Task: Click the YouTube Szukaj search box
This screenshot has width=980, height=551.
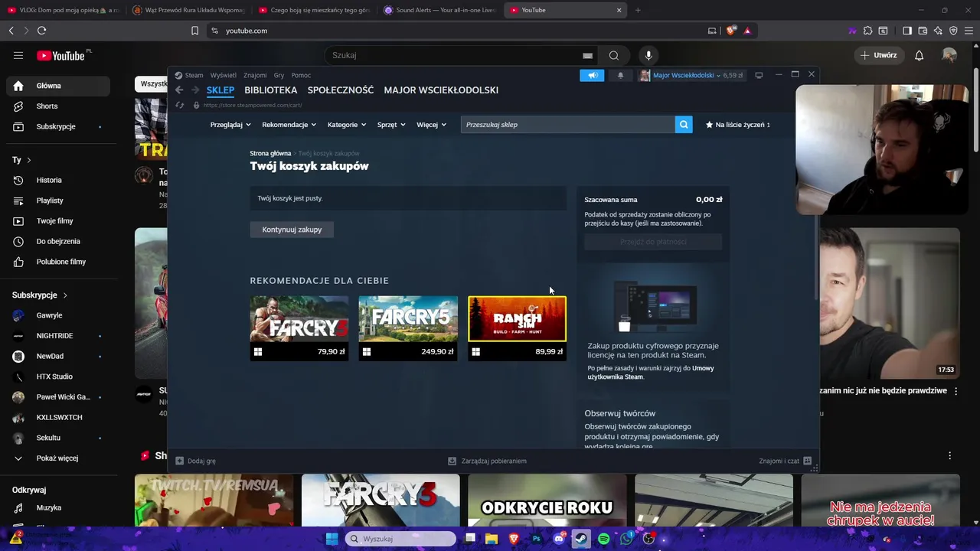Action: point(462,55)
